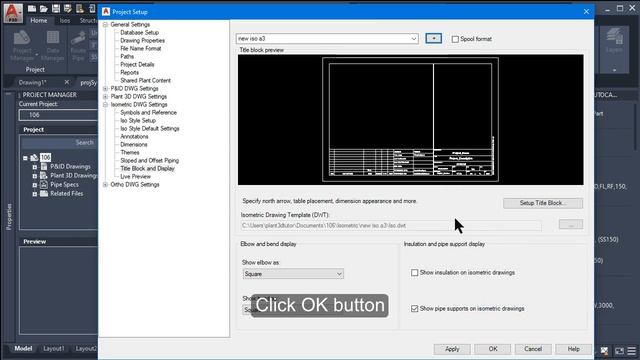
Task: Click the Title block preview image
Action: 411,120
